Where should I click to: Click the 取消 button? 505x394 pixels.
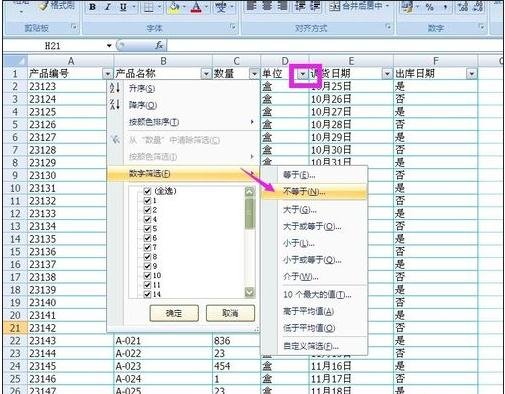[230, 313]
